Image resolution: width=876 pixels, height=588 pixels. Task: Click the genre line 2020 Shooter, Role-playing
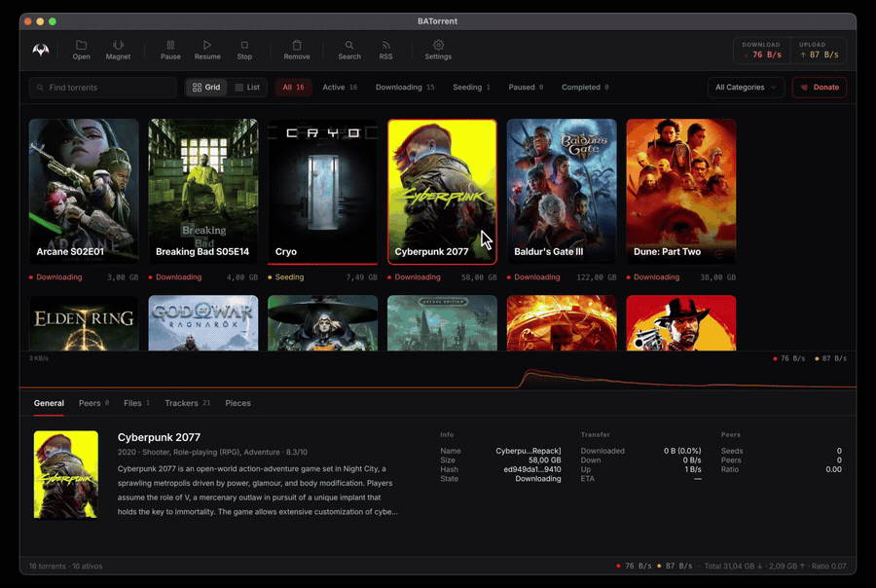(x=212, y=452)
